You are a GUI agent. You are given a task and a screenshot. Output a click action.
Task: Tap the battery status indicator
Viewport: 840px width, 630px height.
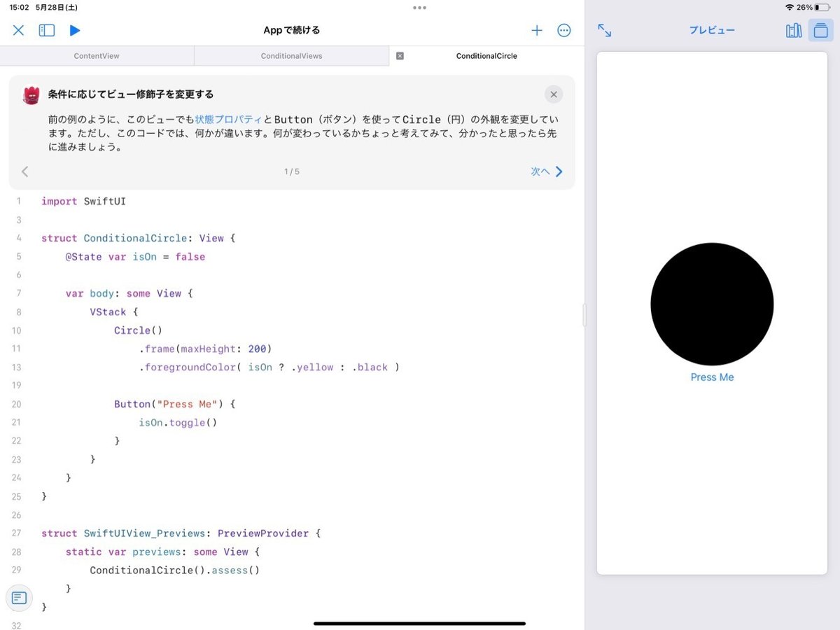(x=822, y=7)
